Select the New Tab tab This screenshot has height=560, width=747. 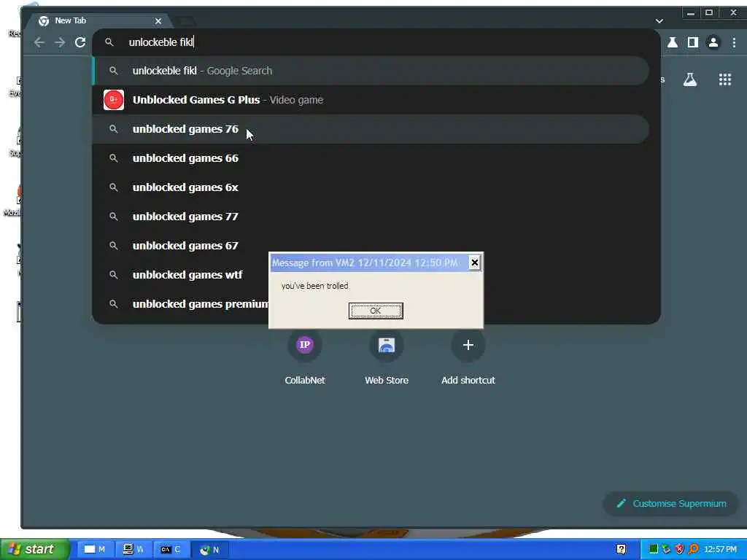(x=98, y=20)
